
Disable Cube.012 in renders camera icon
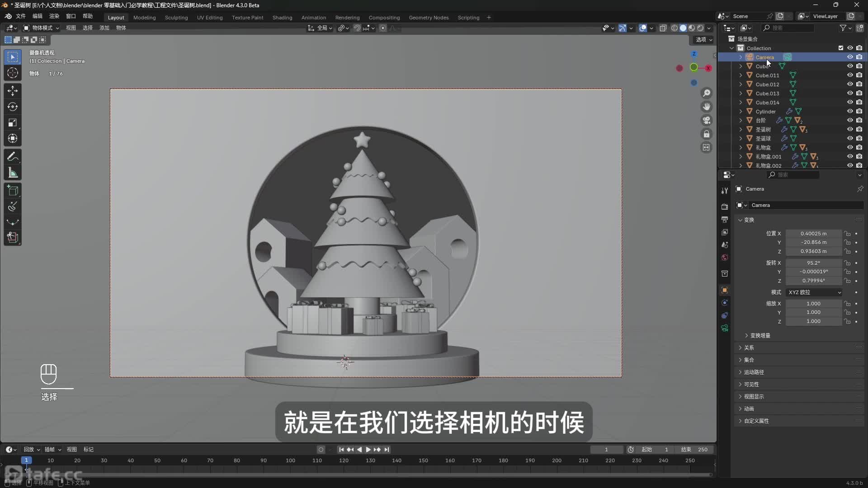tap(859, 84)
